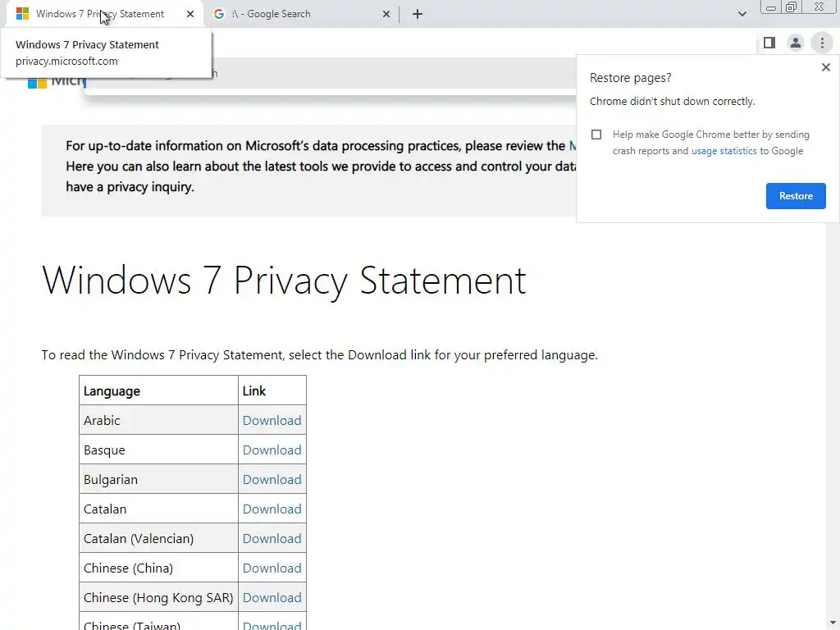
Task: Dismiss the Restore pages popup
Action: [x=826, y=67]
